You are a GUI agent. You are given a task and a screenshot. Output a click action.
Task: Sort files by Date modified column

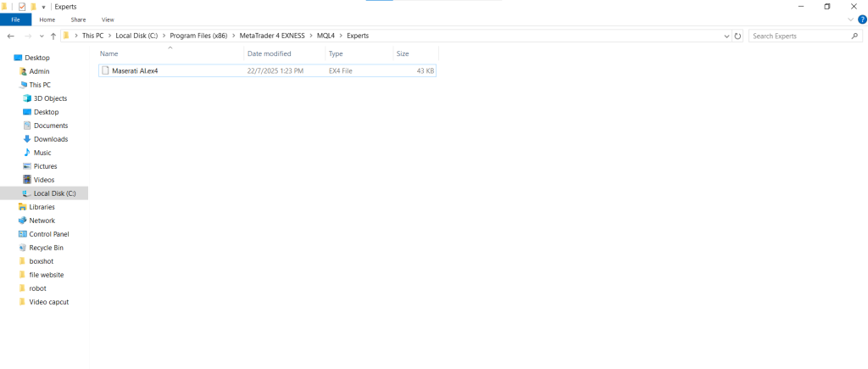268,53
